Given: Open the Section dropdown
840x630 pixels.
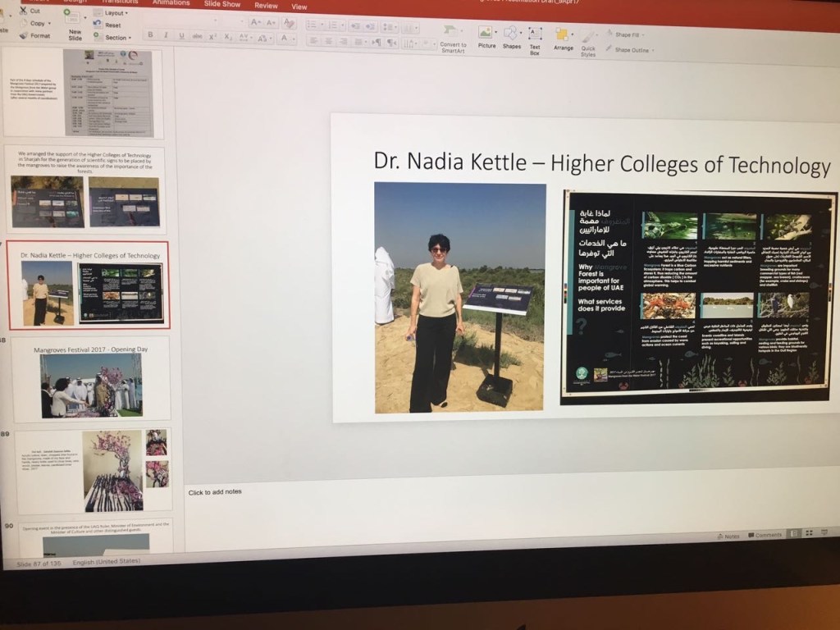Looking at the screenshot, I should (116, 38).
